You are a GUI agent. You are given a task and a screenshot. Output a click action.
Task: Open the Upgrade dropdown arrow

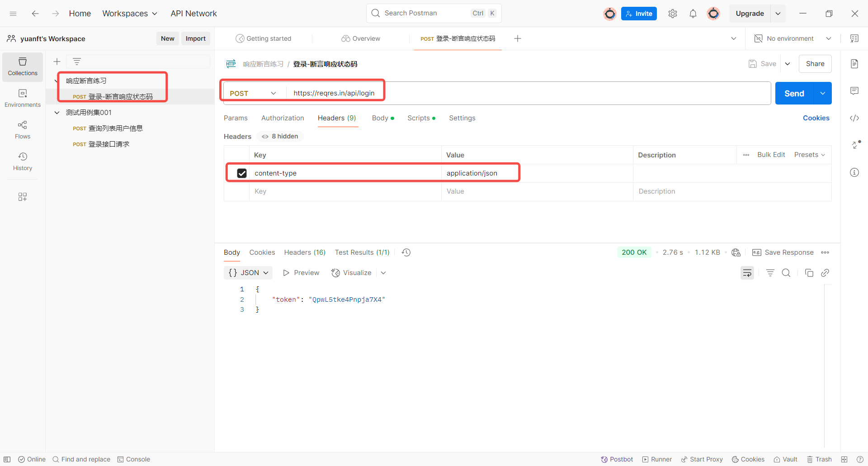(778, 14)
